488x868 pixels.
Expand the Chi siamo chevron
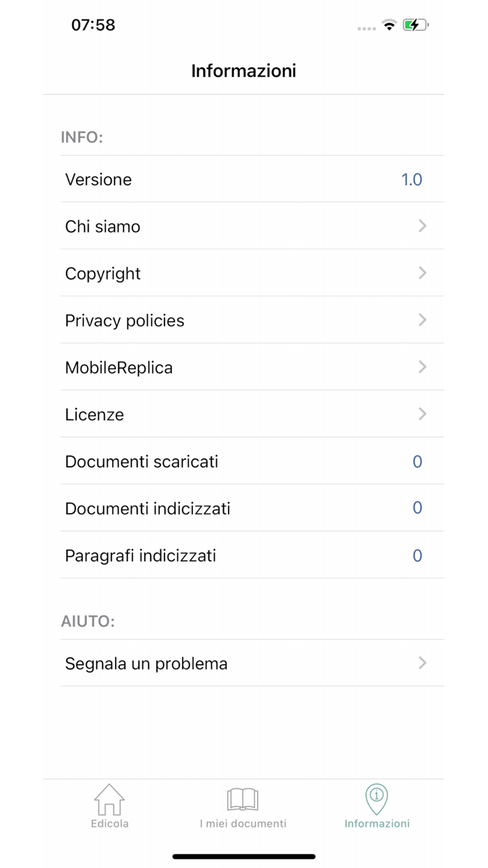coord(422,226)
